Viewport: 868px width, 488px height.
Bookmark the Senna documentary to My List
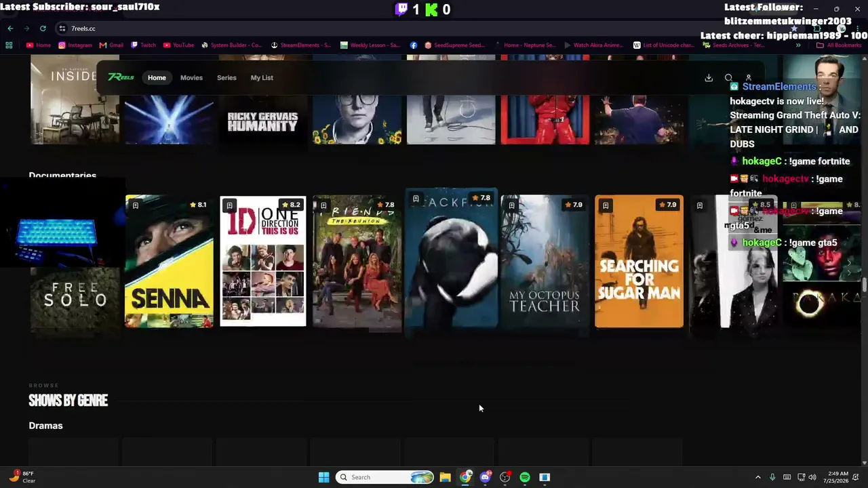click(136, 205)
